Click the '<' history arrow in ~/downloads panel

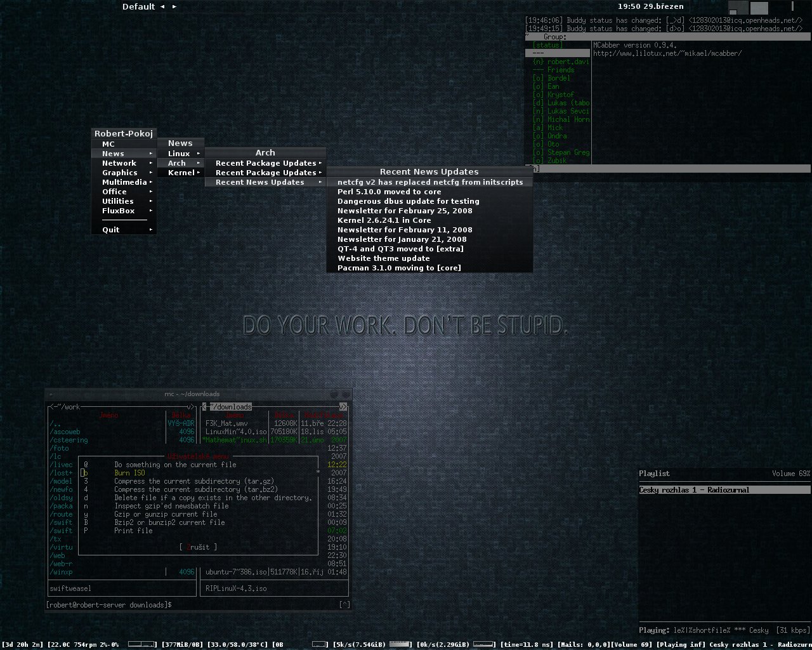pyautogui.click(x=204, y=407)
